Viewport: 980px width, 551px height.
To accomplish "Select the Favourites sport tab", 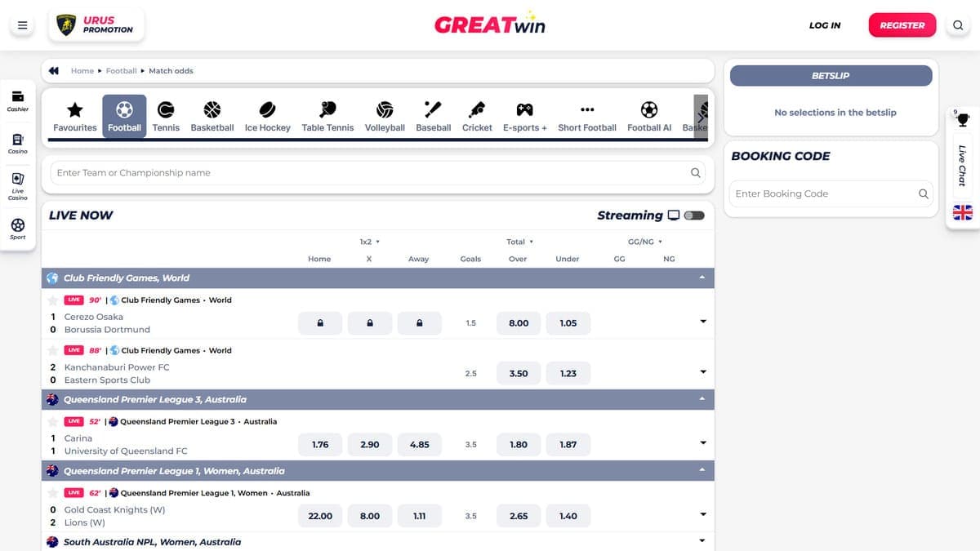I will (x=75, y=116).
